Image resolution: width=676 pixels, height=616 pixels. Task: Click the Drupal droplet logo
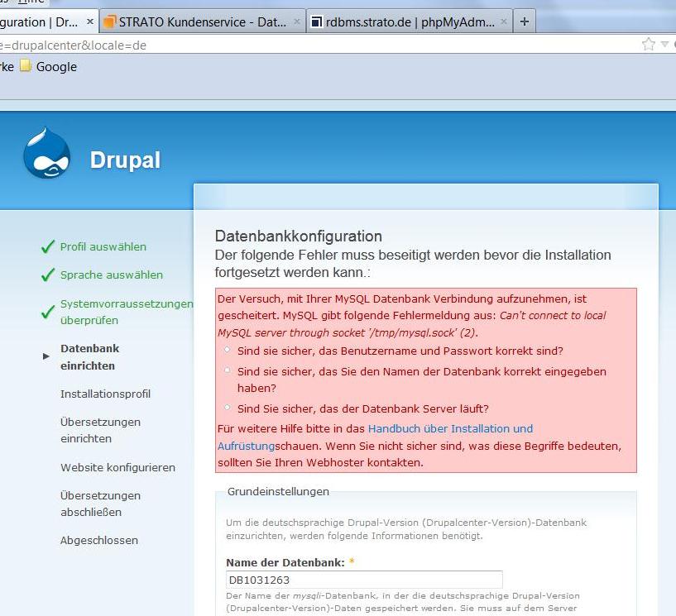coord(46,155)
